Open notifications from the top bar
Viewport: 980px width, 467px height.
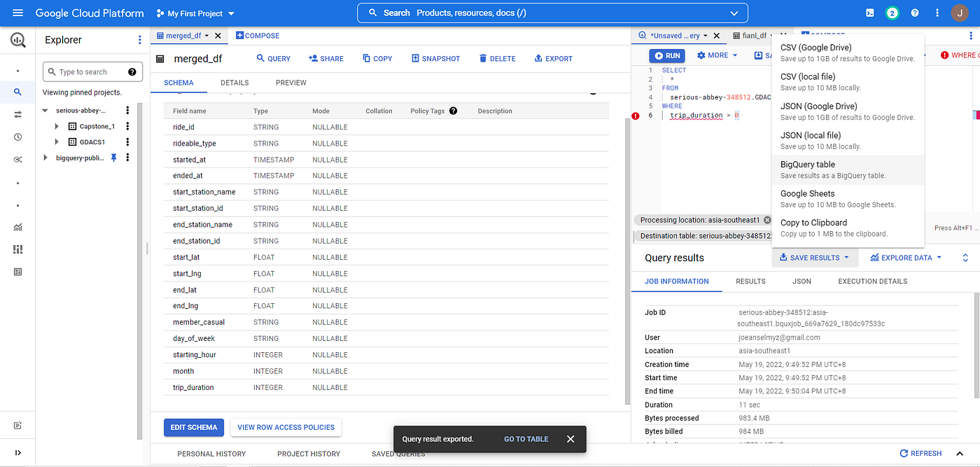pyautogui.click(x=892, y=12)
